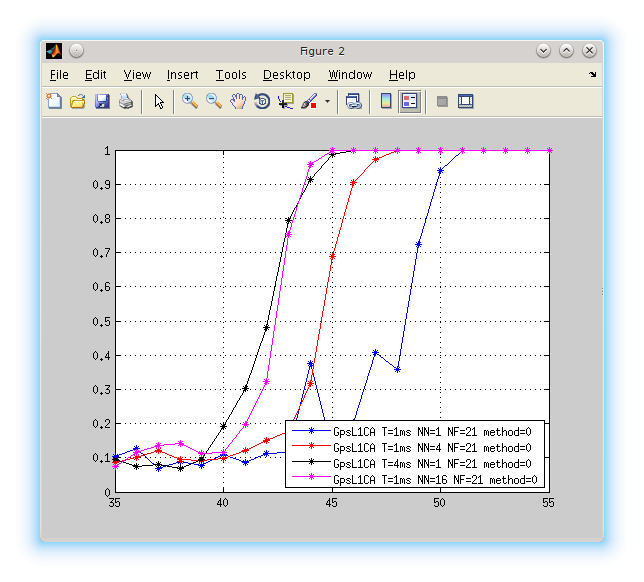Screen dimensions: 644x582
Task: Open the Desktop menu
Action: [286, 75]
